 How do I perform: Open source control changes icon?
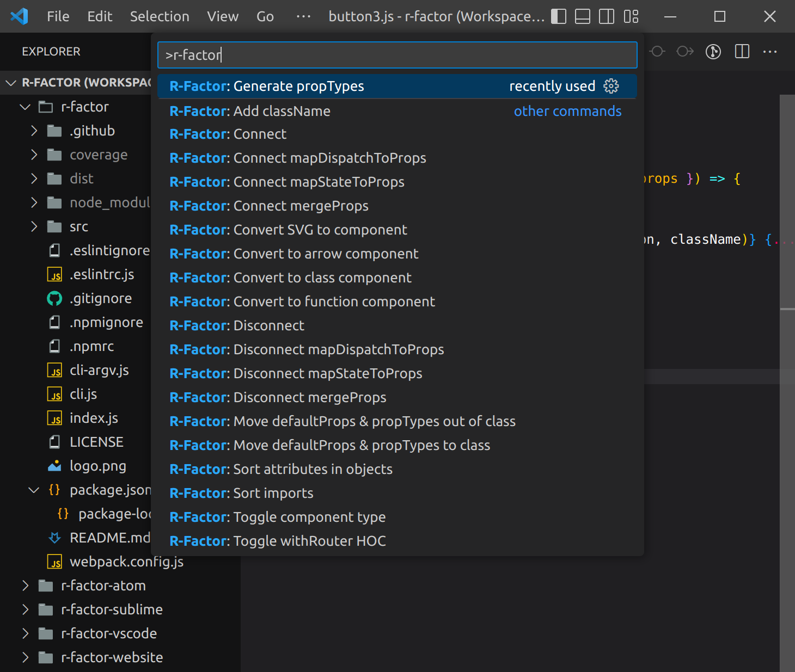pos(713,51)
